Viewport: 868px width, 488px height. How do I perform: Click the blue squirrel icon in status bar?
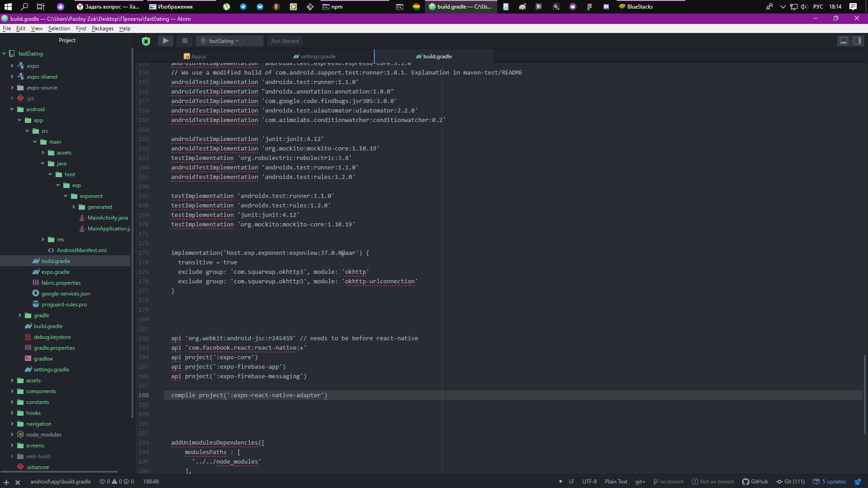(858, 482)
